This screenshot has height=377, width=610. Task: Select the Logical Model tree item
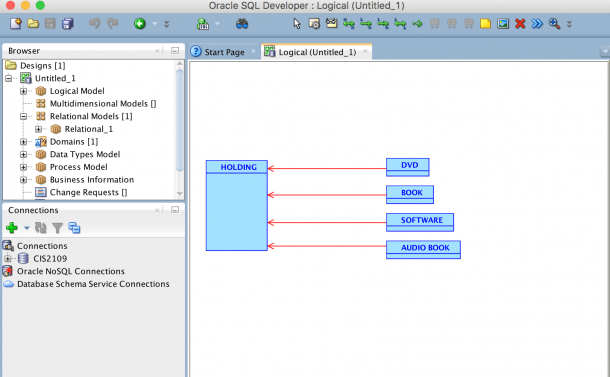click(x=77, y=91)
